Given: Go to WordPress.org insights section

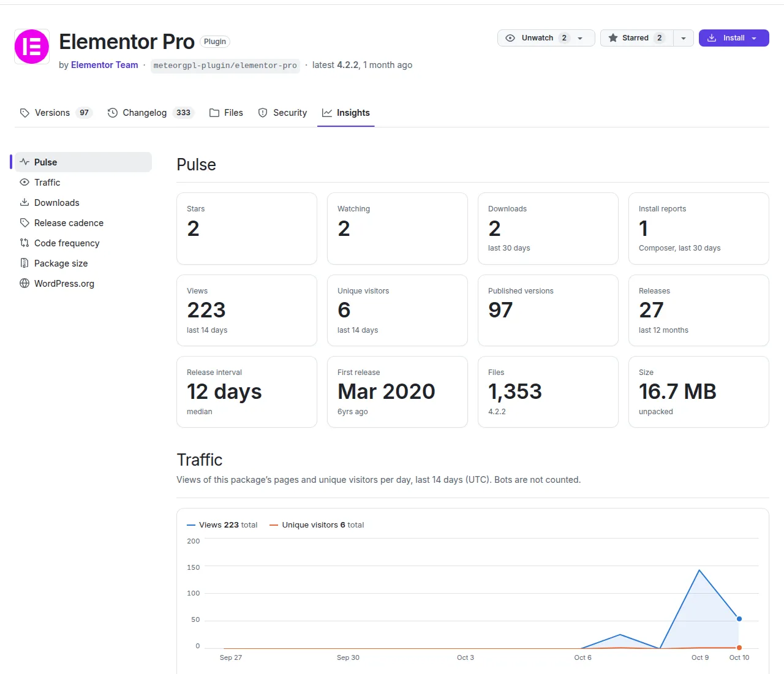Looking at the screenshot, I should pos(83,284).
